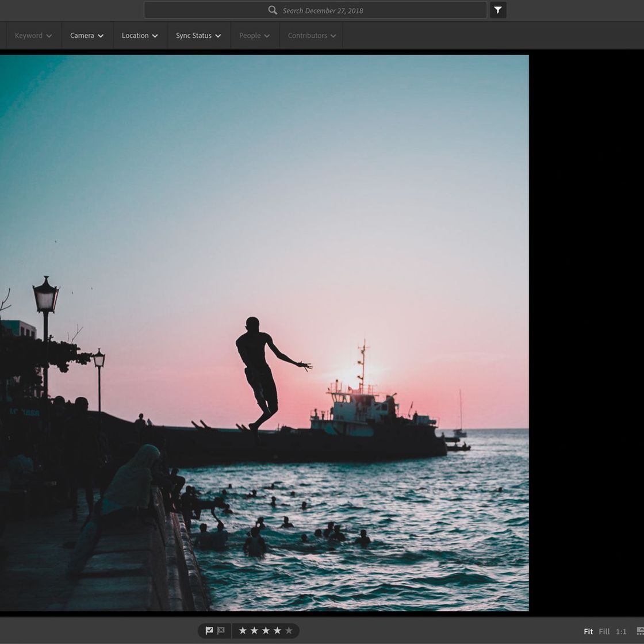Click the filter funnel icon beside search
The image size is (644, 644).
[x=497, y=10]
